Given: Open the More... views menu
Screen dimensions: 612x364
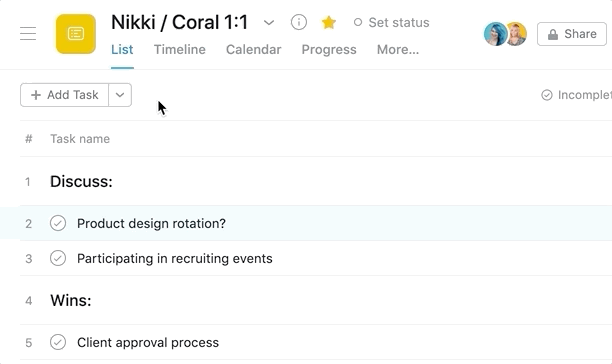Looking at the screenshot, I should pos(398,50).
